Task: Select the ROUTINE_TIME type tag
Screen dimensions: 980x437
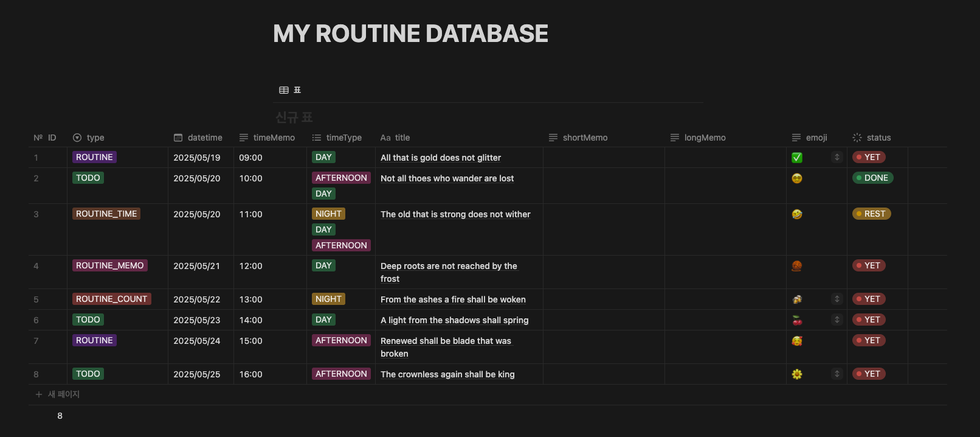Action: point(106,214)
